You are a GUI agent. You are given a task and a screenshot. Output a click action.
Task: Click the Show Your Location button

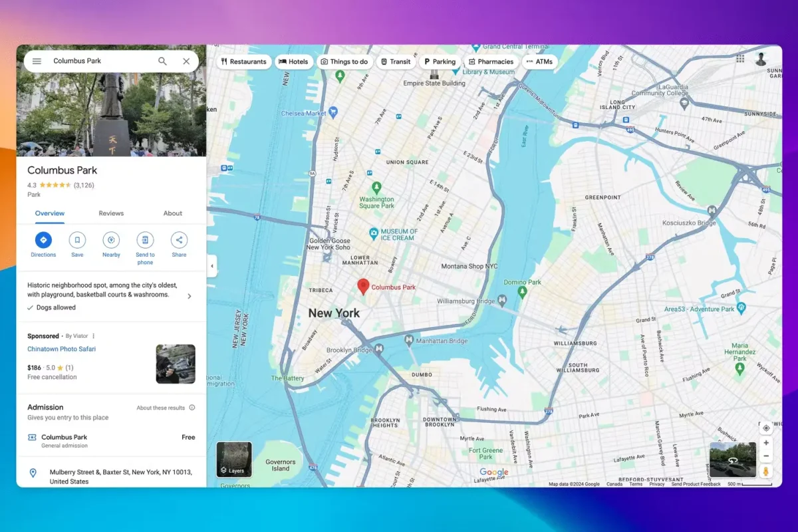pyautogui.click(x=766, y=428)
